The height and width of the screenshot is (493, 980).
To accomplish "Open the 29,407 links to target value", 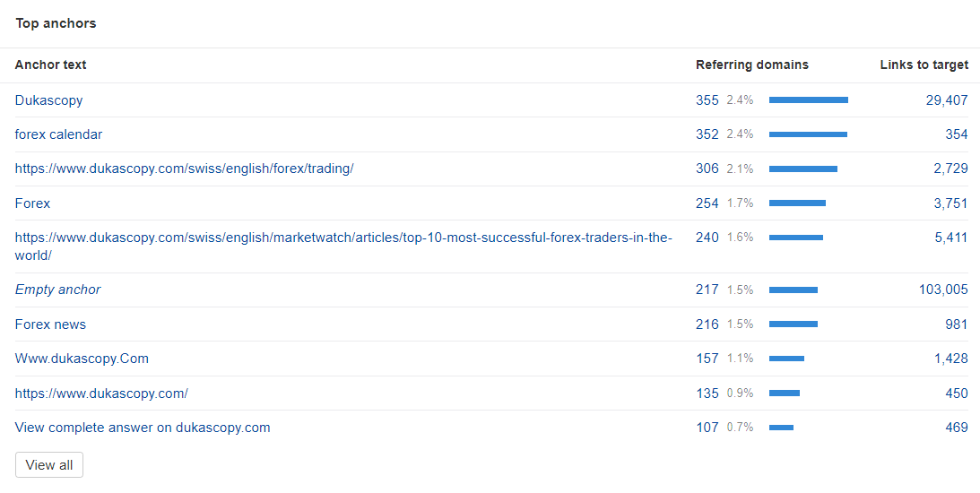I will [946, 100].
